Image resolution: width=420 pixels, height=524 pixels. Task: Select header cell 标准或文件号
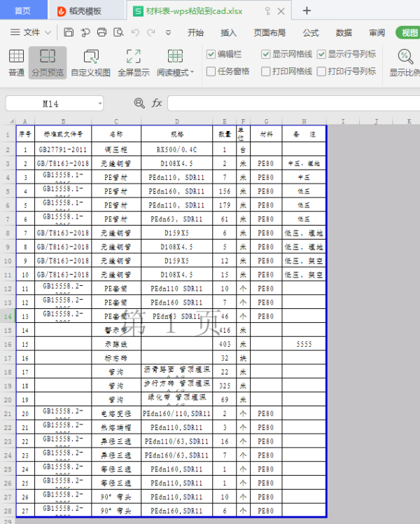63,134
